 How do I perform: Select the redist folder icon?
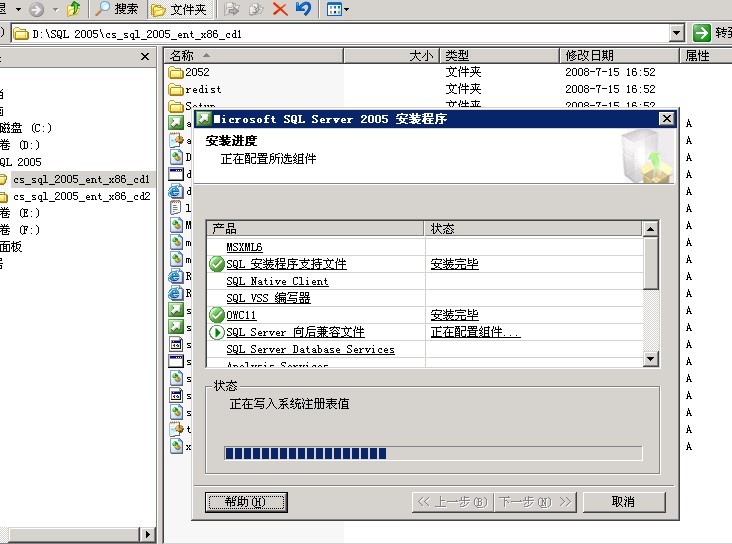tap(176, 89)
